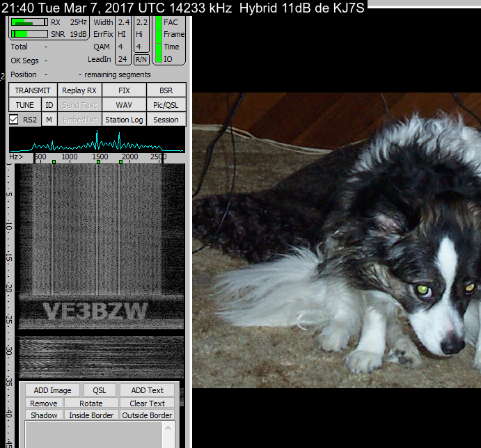
Task: Click the TUNE button
Action: click(x=25, y=105)
